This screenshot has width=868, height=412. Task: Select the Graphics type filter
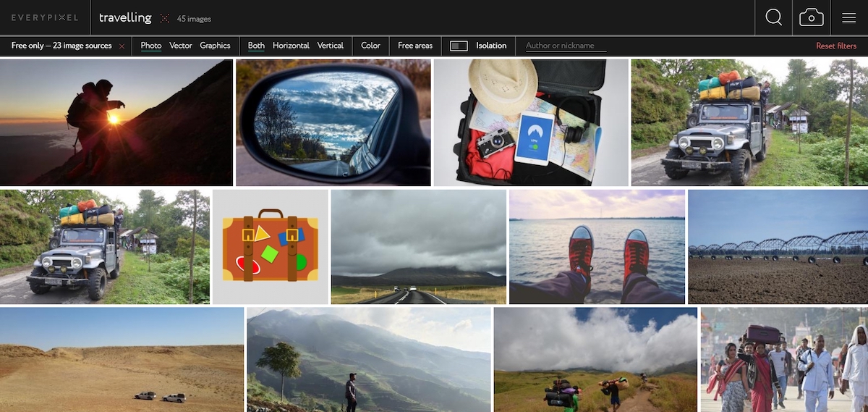pyautogui.click(x=215, y=46)
